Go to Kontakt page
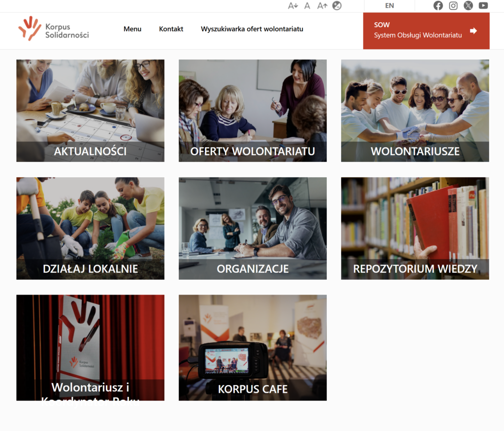Image resolution: width=504 pixels, height=431 pixels. (171, 29)
